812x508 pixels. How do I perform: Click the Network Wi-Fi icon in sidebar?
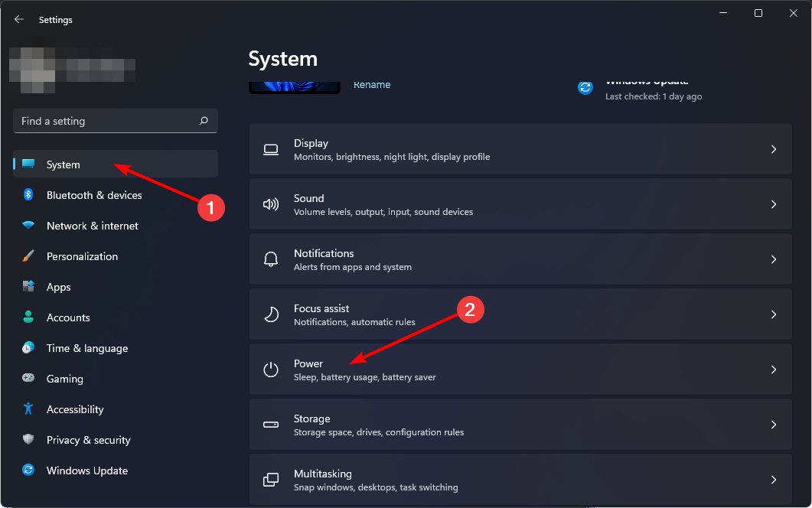pos(28,225)
